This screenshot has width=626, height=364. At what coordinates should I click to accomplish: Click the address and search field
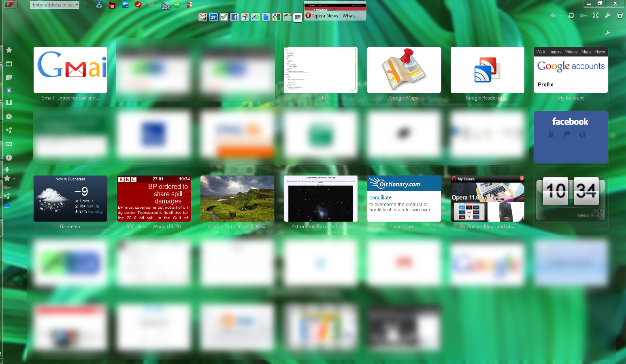54,5
